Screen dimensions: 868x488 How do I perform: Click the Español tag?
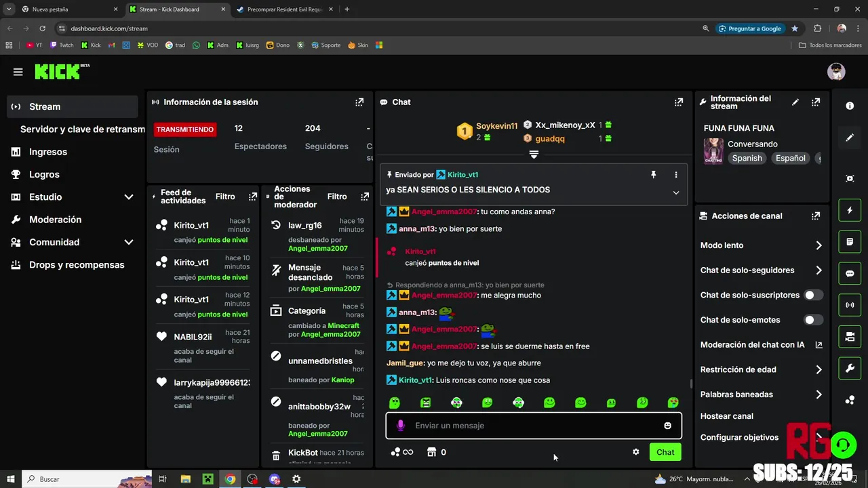[791, 158]
